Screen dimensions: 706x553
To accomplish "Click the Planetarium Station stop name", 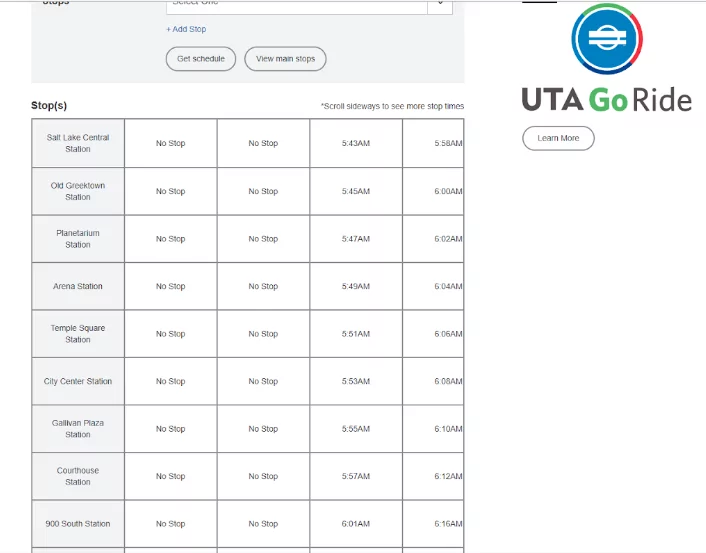I will [78, 239].
